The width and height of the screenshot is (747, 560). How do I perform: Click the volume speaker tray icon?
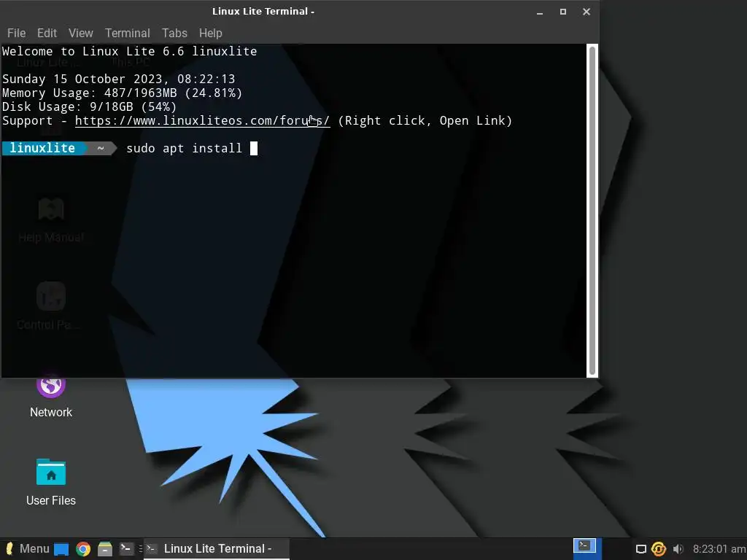(678, 549)
